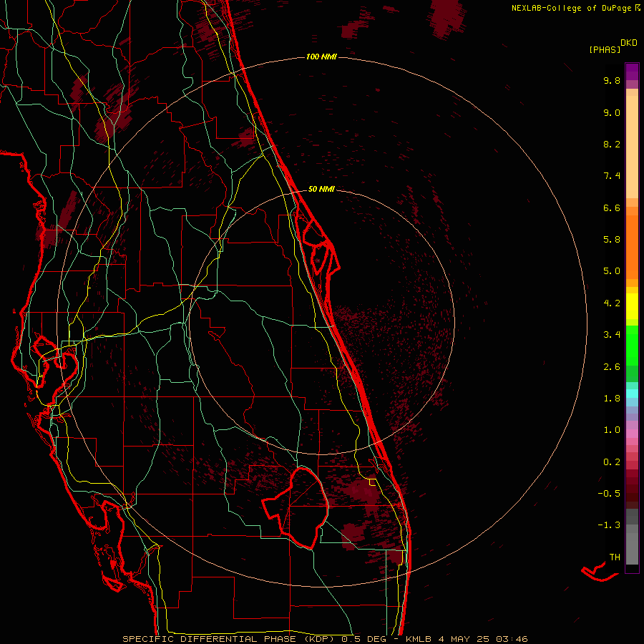Pick the yellow band of the color bar
This screenshot has width=644, height=644.
coord(632,306)
